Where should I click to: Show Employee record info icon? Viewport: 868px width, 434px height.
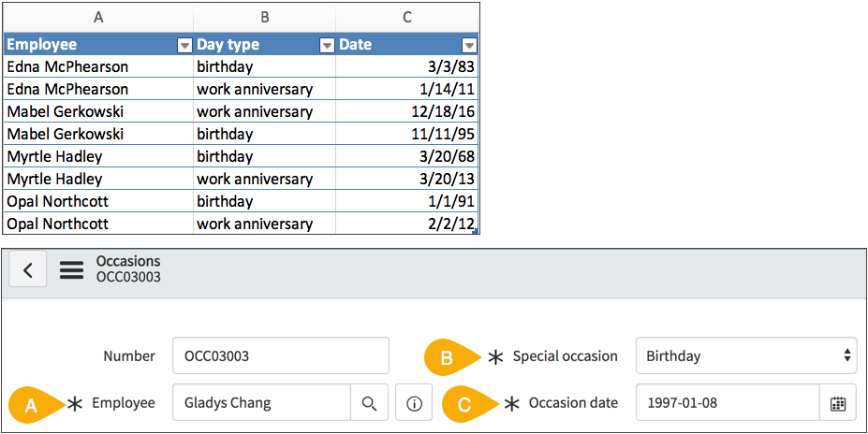click(x=414, y=403)
